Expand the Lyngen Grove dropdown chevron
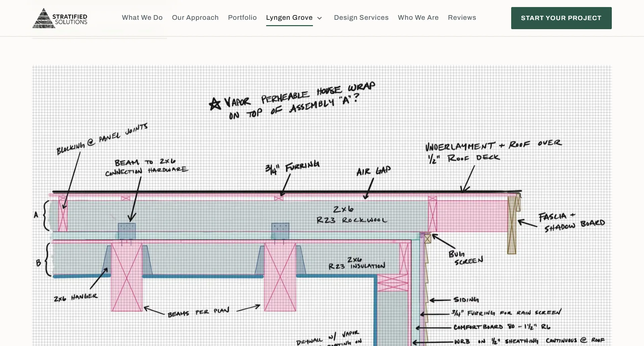 320,18
